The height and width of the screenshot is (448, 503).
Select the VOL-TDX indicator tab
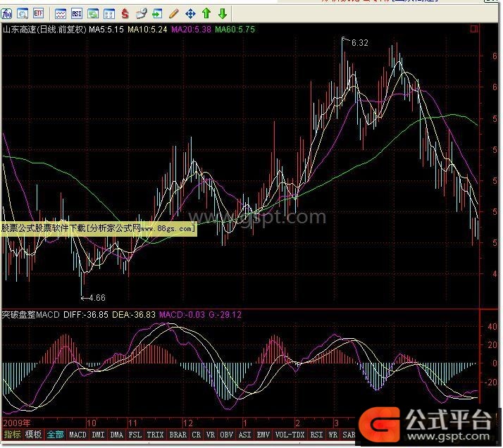[290, 435]
